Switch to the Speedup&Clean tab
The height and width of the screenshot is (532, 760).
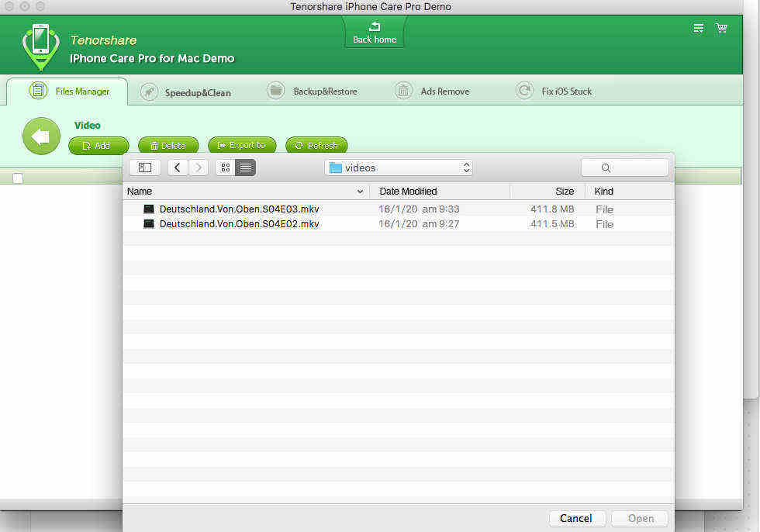[x=186, y=92]
